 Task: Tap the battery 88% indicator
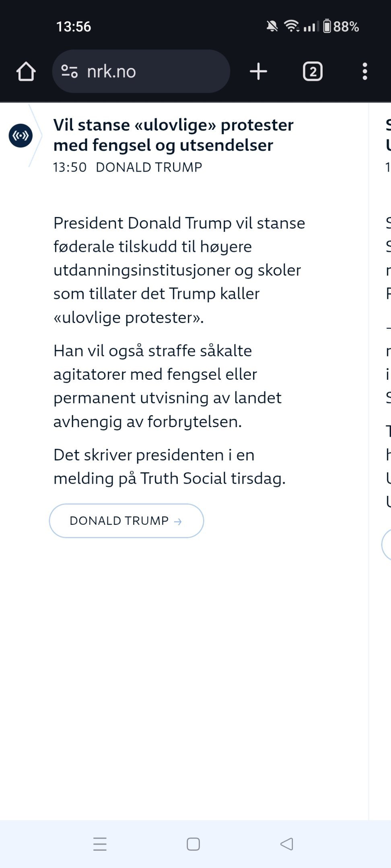pyautogui.click(x=341, y=27)
